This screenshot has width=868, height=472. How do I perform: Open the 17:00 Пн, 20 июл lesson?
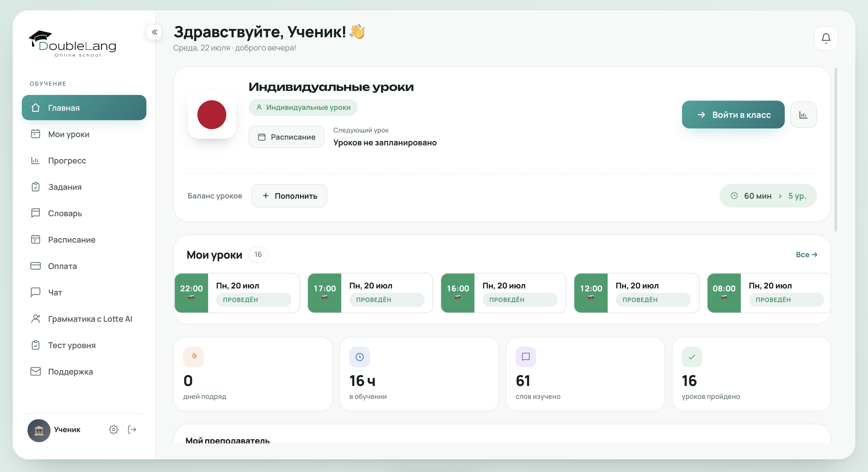click(x=370, y=293)
